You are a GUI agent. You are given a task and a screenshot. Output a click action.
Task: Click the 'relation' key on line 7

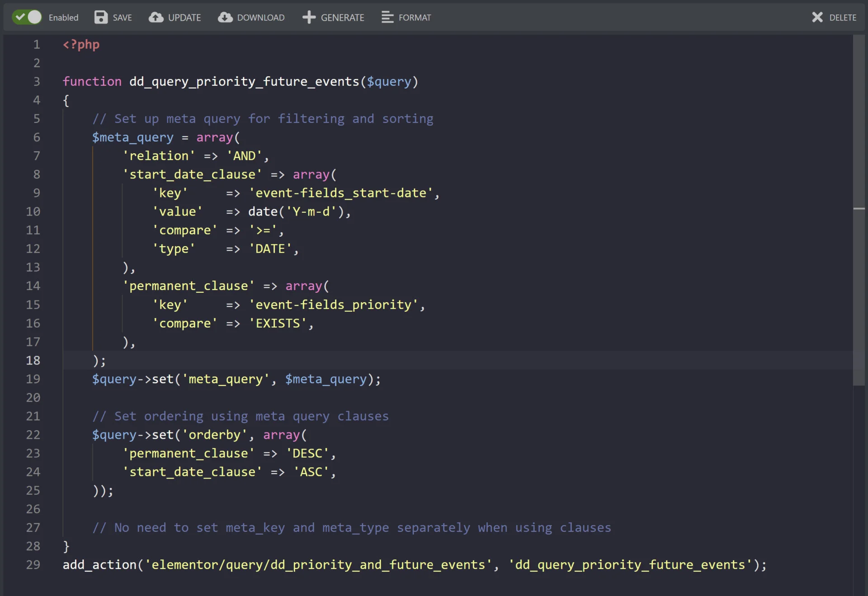tap(159, 155)
